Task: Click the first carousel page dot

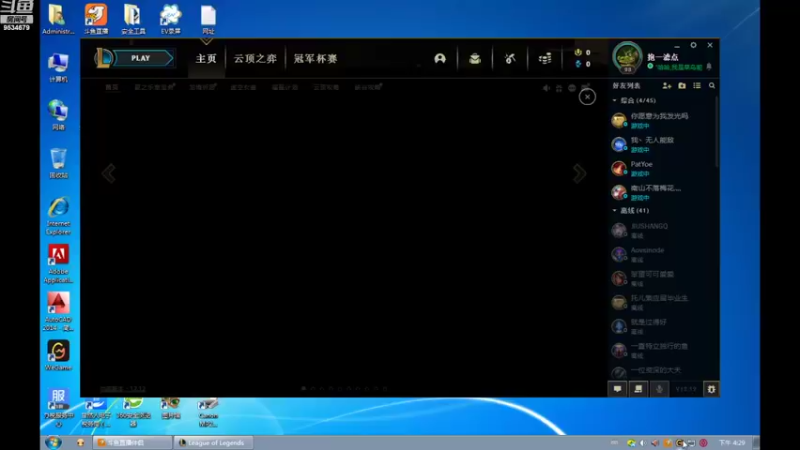Action: click(x=304, y=388)
